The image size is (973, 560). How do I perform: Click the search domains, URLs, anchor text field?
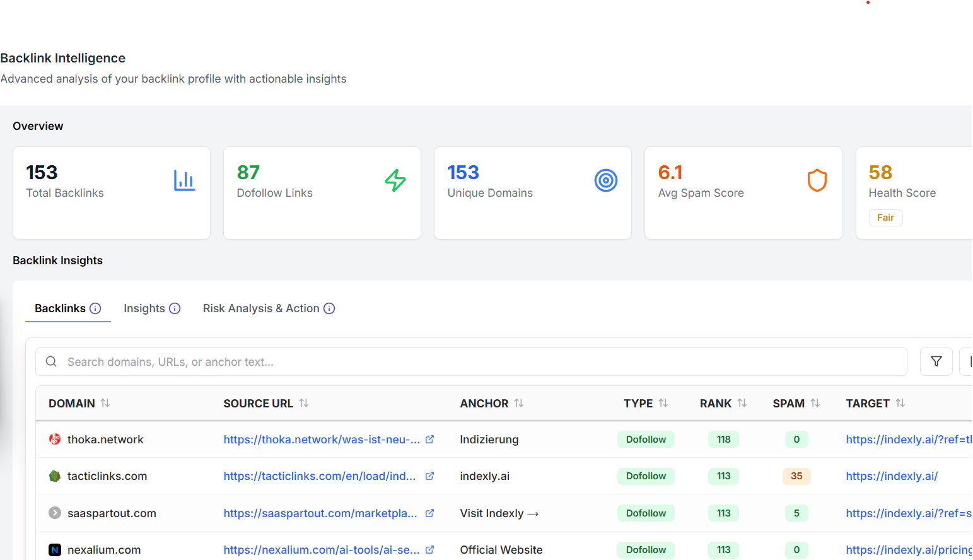[x=471, y=361]
